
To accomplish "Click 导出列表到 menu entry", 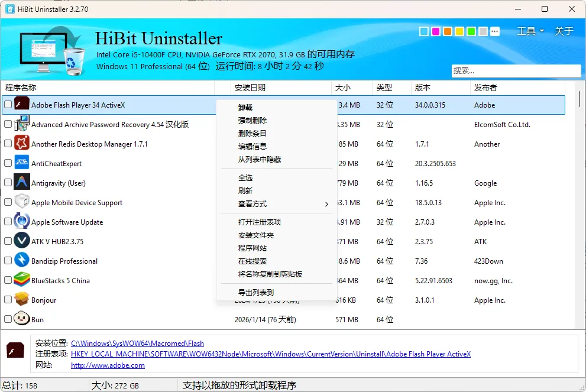I will point(277,292).
